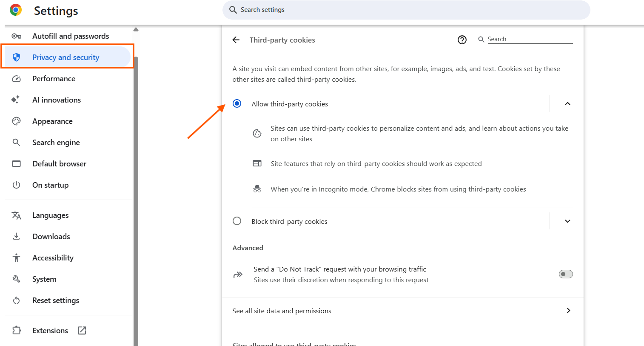Screen dimensions: 644x346
Task: Open the help question mark icon
Action: point(462,40)
